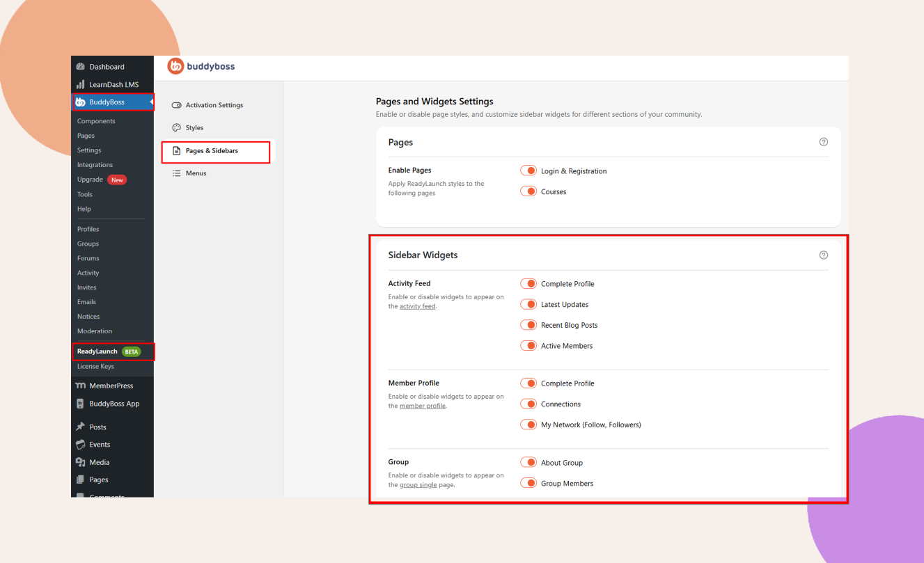Viewport: 924px width, 563px height.
Task: Toggle My Network (Follow, Followers) switch
Action: click(x=528, y=425)
